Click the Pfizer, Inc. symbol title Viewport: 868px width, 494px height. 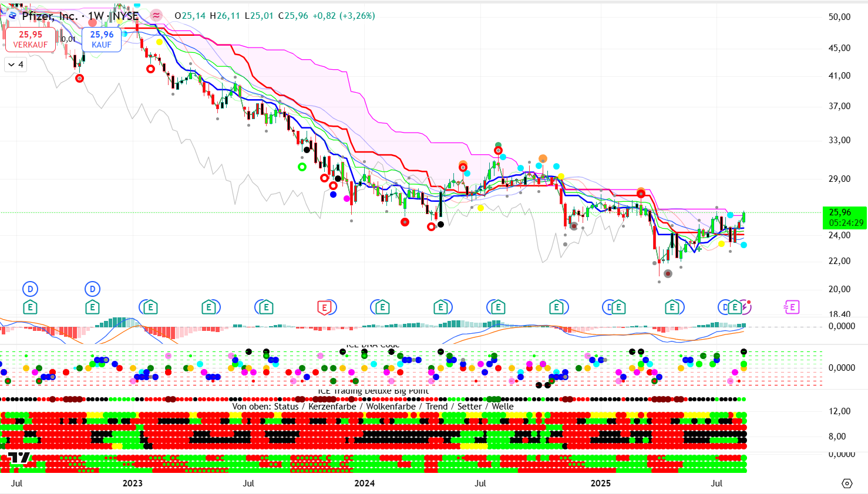click(x=50, y=16)
